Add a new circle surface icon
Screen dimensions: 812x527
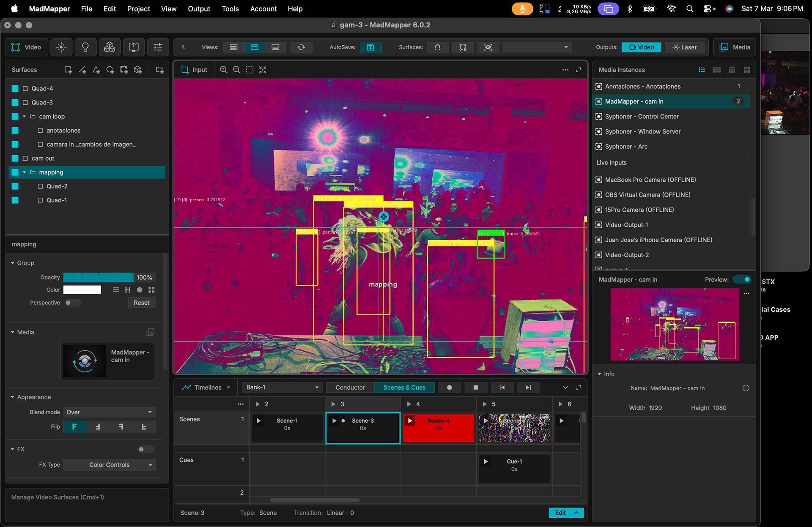[x=110, y=70]
